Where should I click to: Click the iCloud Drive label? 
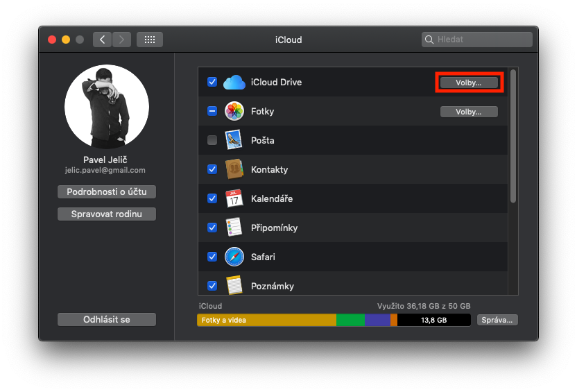click(276, 82)
